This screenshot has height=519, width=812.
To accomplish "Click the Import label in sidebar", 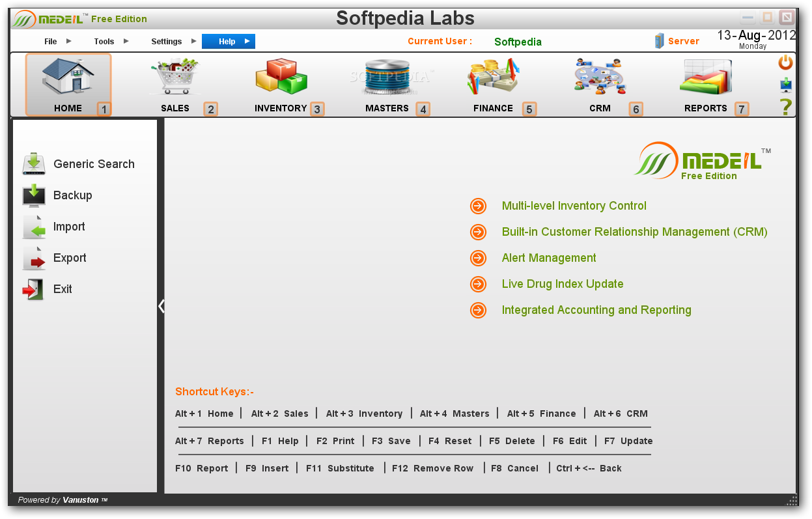I will tap(69, 227).
